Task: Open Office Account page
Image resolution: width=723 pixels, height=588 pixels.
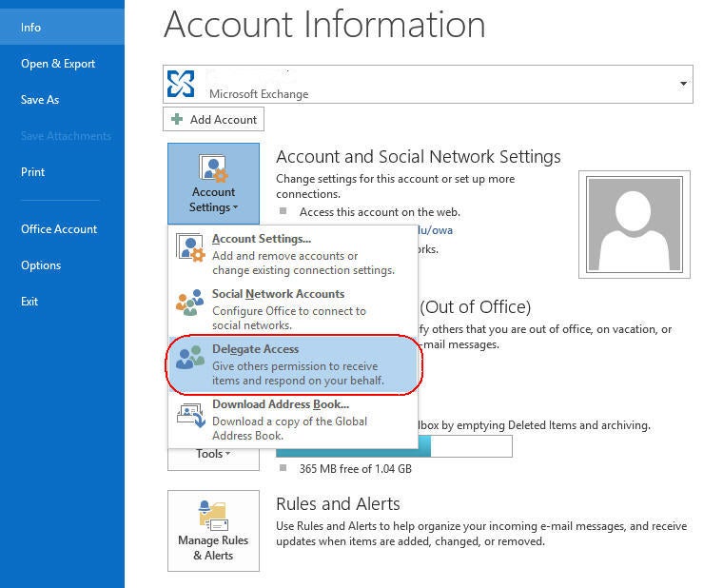Action: (x=59, y=228)
